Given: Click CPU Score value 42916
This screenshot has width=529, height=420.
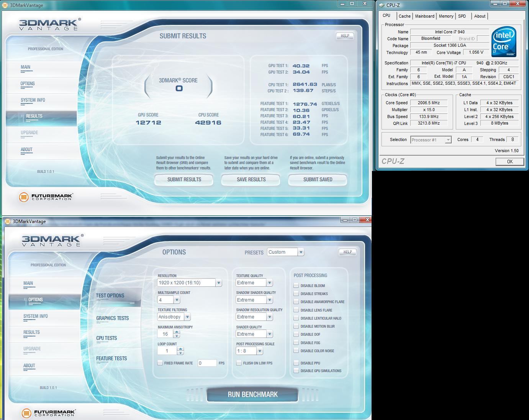Looking at the screenshot, I should [208, 123].
